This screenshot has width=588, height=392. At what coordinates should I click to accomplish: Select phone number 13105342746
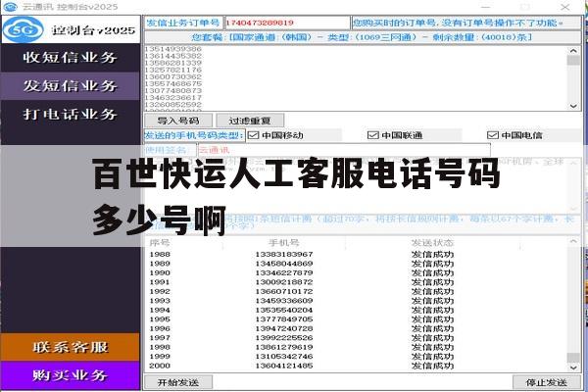point(284,356)
